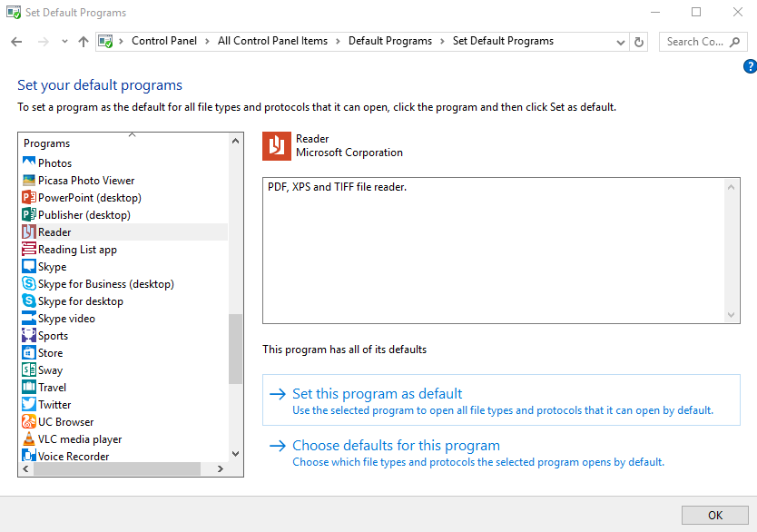
Task: Click the description box scroll down arrow
Action: (732, 315)
